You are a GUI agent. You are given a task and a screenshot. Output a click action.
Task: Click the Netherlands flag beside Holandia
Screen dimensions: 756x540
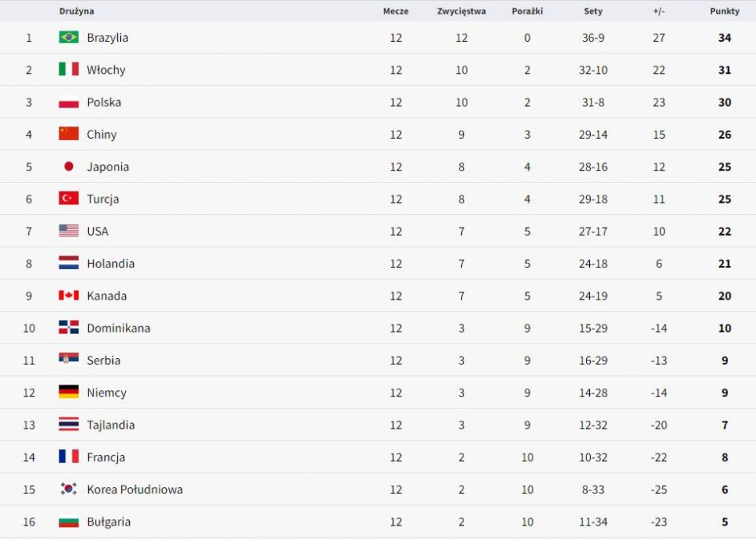[68, 264]
